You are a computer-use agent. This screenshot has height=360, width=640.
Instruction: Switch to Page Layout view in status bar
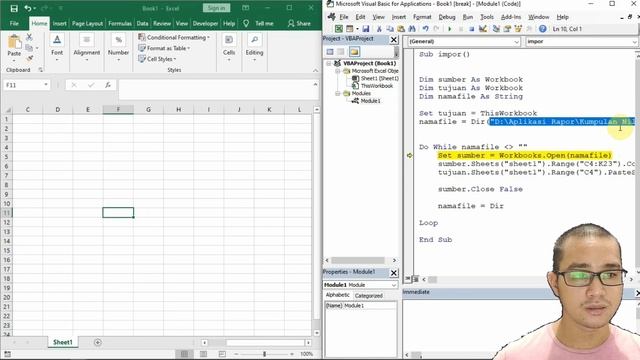203,354
